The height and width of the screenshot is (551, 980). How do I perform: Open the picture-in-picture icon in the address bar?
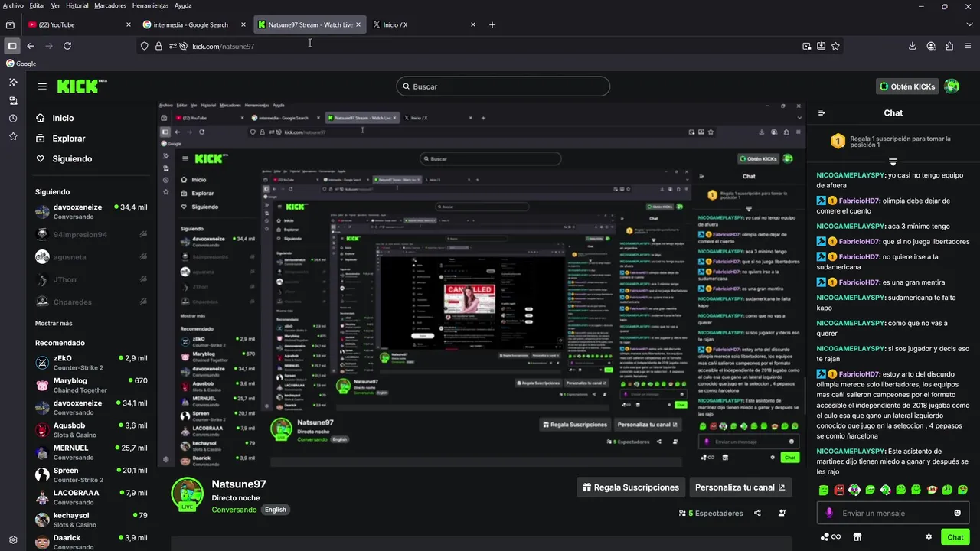(806, 46)
